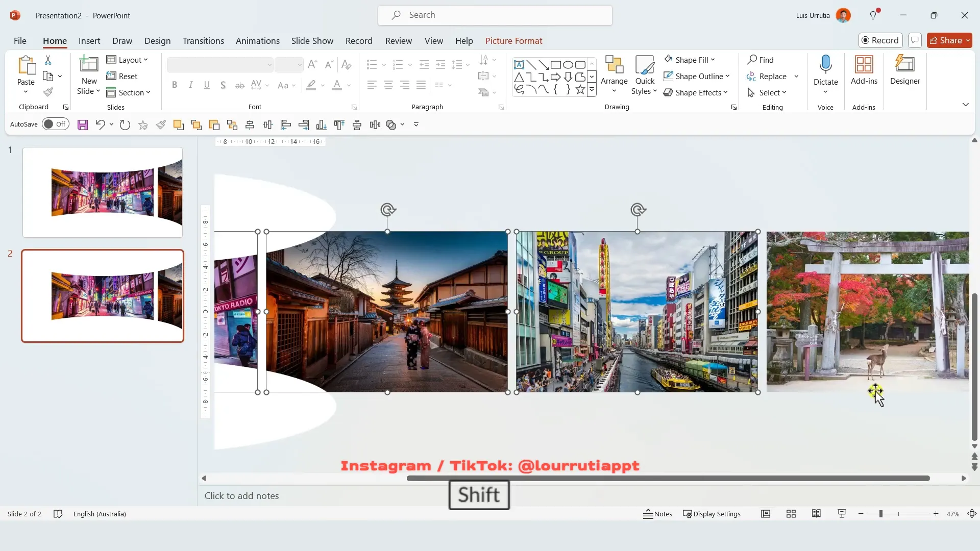Open Quick Styles dropdown
Image resolution: width=980 pixels, height=551 pixels.
[645, 86]
